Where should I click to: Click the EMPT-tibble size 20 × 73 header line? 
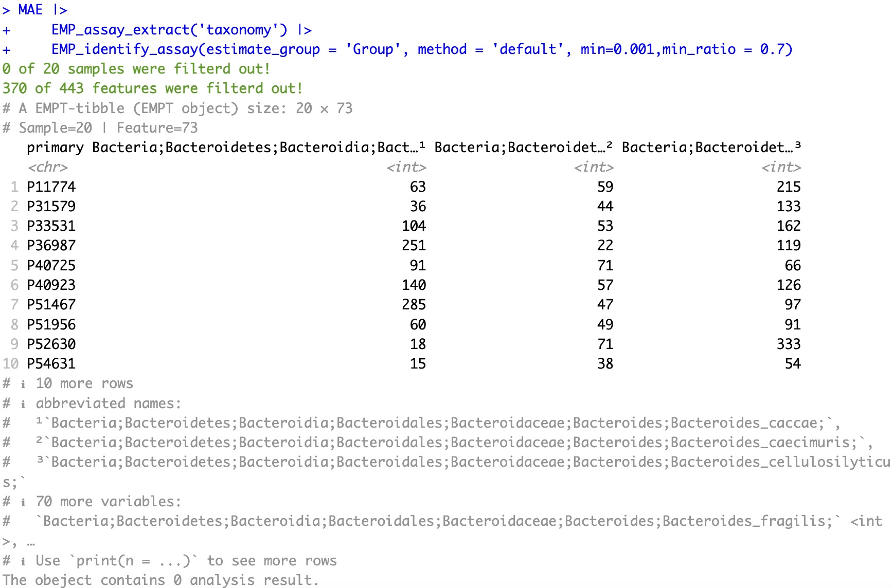coord(177,108)
